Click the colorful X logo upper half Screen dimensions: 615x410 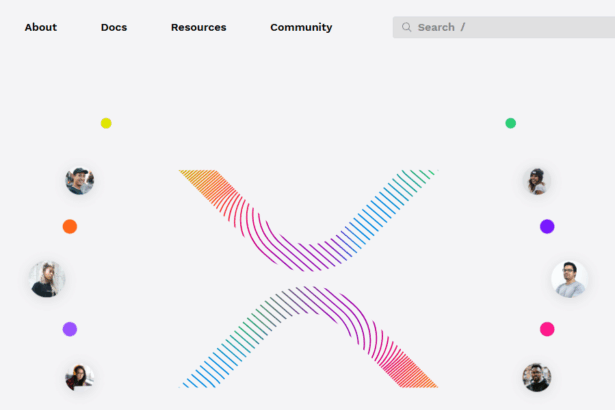click(308, 220)
